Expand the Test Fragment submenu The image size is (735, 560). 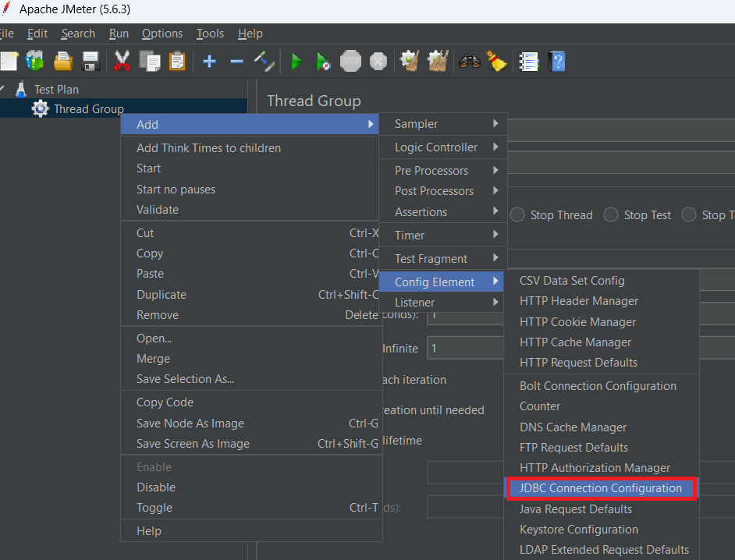pyautogui.click(x=443, y=259)
